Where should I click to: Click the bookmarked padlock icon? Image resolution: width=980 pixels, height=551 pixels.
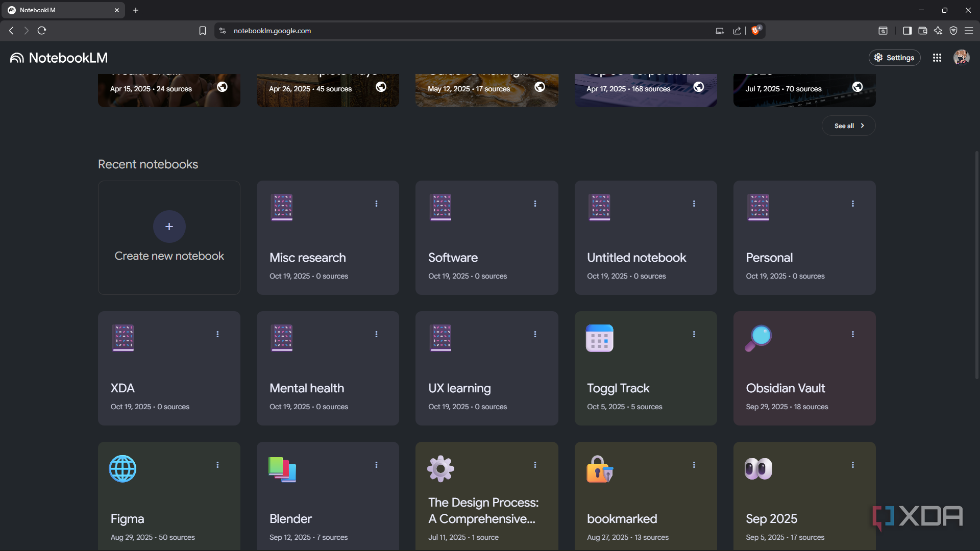point(599,468)
